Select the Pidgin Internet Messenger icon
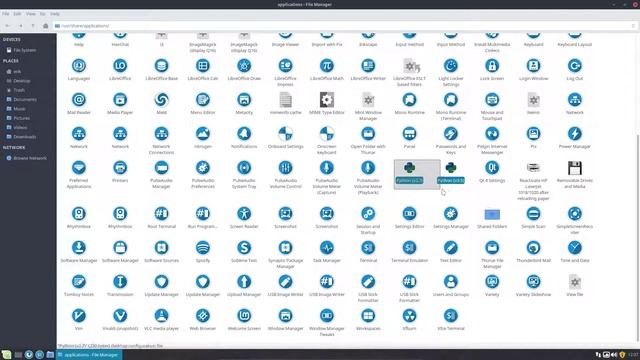The height and width of the screenshot is (360, 640). [x=492, y=133]
